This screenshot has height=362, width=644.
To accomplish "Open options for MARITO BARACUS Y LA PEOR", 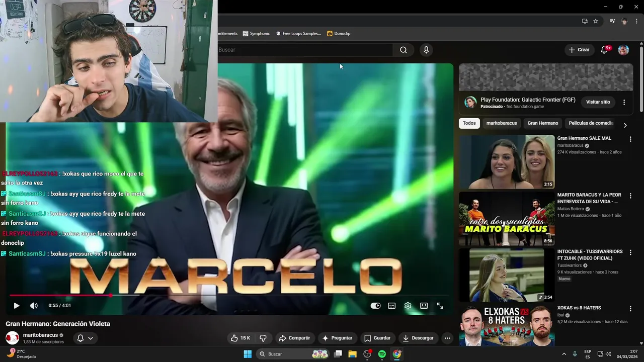I will [x=630, y=196].
